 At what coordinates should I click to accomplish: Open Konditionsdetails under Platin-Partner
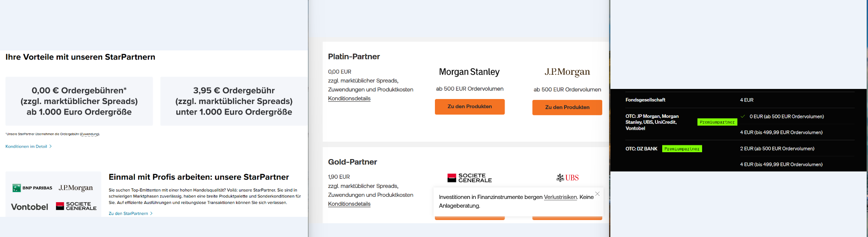coord(349,99)
